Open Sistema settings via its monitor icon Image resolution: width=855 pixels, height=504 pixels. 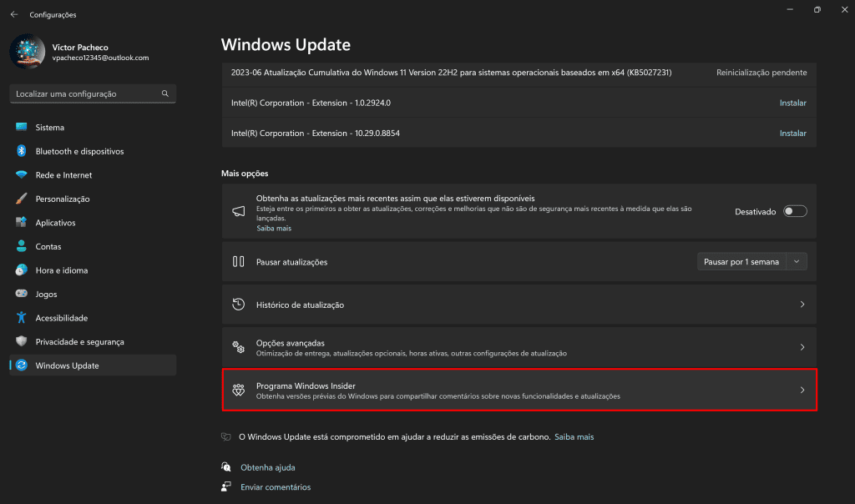19,127
